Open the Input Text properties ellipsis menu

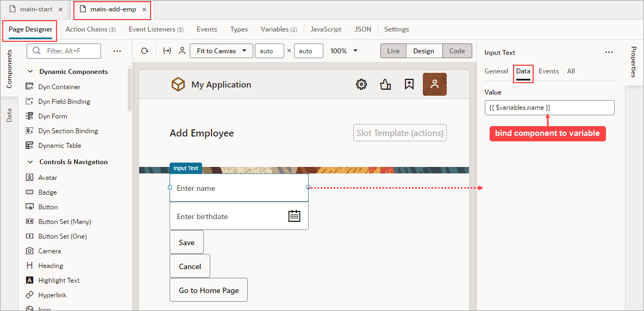(609, 53)
